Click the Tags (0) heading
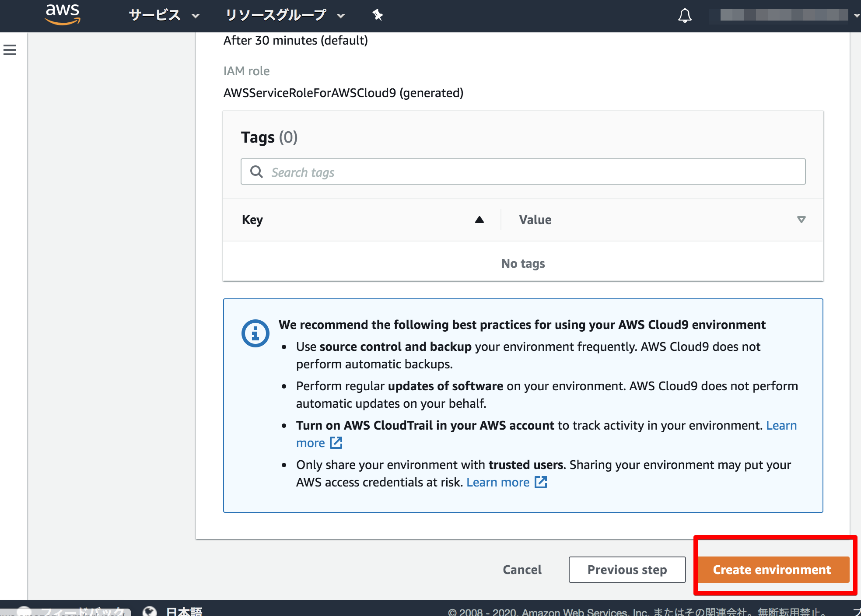Viewport: 861px width, 616px height. point(269,137)
